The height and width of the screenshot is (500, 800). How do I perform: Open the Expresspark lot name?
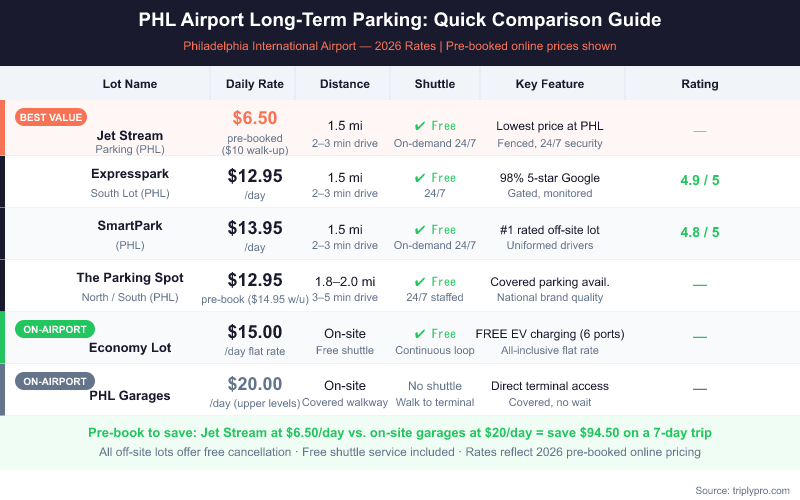click(x=130, y=174)
